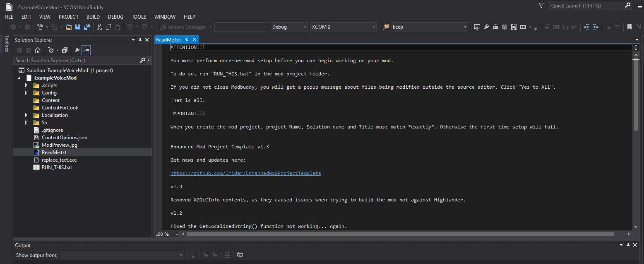Click the Home icon in Solution Explorer
The height and width of the screenshot is (264, 644).
pyautogui.click(x=38, y=50)
